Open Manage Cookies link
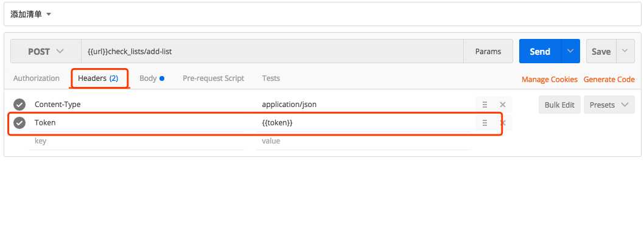The width and height of the screenshot is (644, 225). point(550,79)
